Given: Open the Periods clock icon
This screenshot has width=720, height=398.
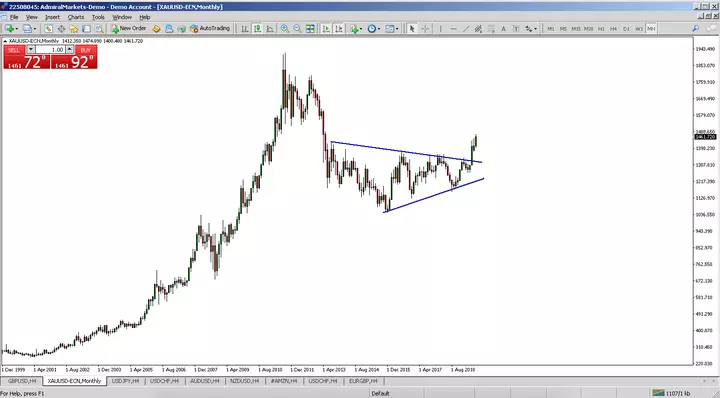Looking at the screenshot, I should (371, 28).
